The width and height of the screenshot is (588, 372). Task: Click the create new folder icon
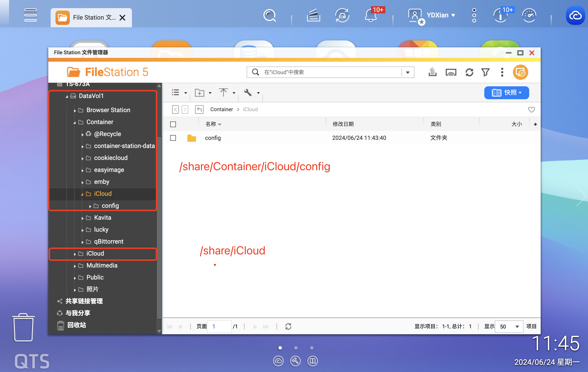point(200,93)
